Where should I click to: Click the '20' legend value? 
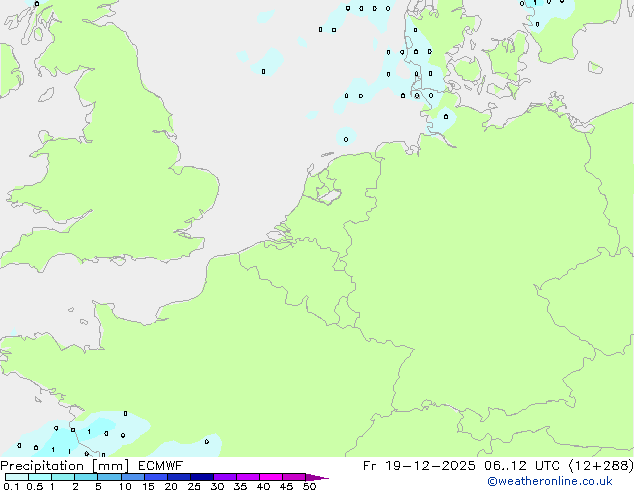coord(171,486)
